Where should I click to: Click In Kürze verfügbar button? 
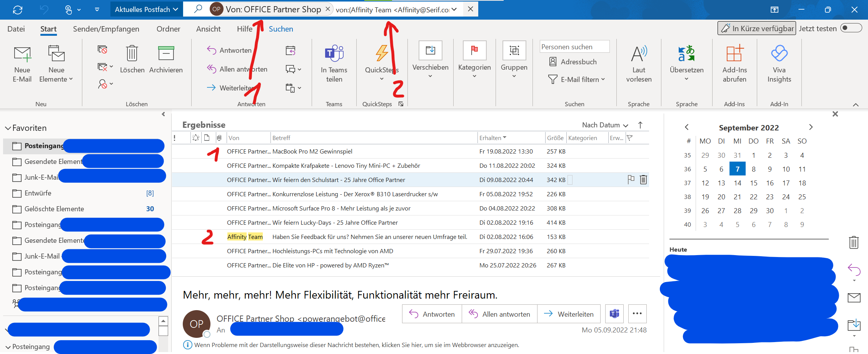[x=756, y=28]
